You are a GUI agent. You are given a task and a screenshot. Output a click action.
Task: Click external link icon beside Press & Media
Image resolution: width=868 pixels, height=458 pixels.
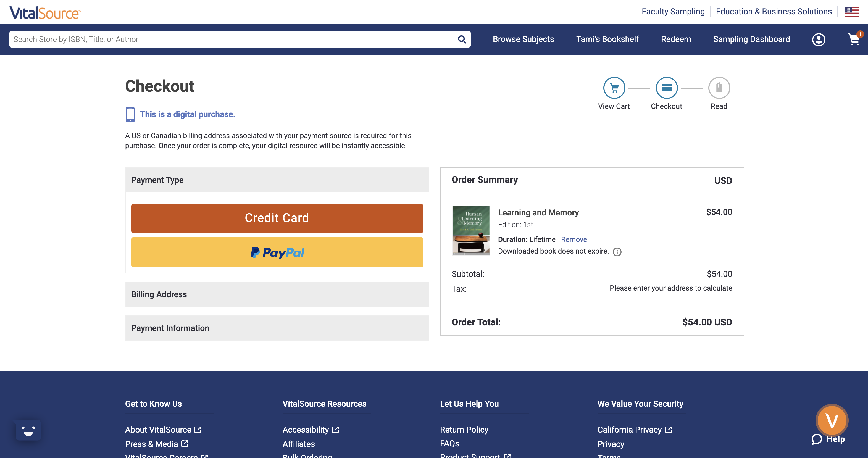(185, 444)
